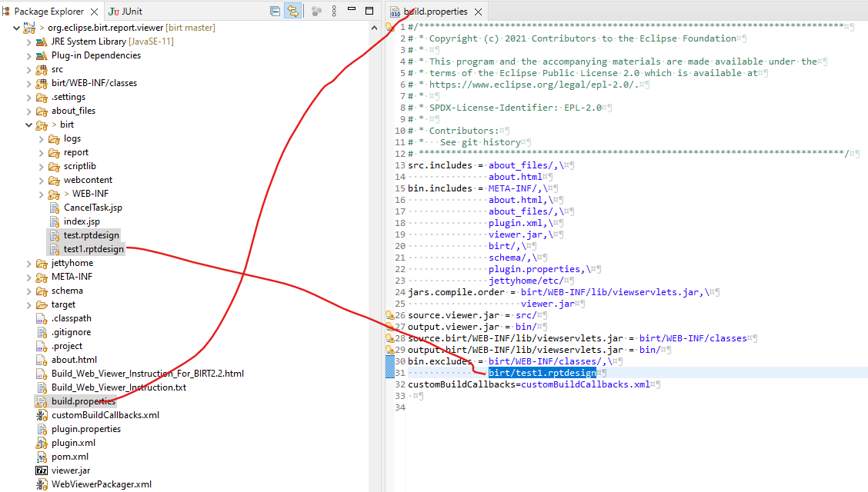Open the pom.xml file
The image size is (868, 492).
point(71,456)
